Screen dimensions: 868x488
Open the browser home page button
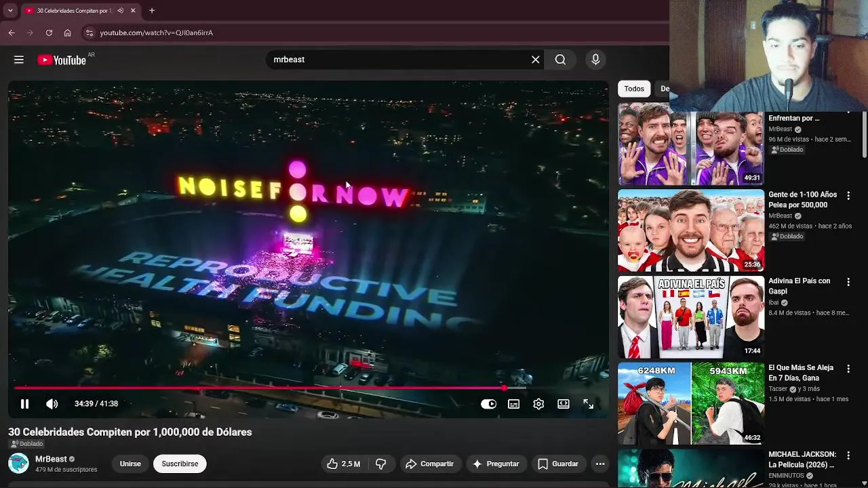point(67,33)
